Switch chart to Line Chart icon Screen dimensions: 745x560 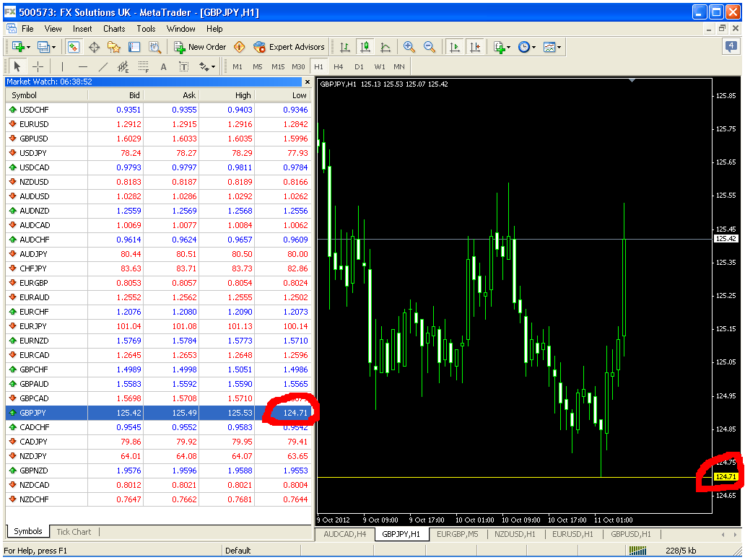tap(385, 47)
